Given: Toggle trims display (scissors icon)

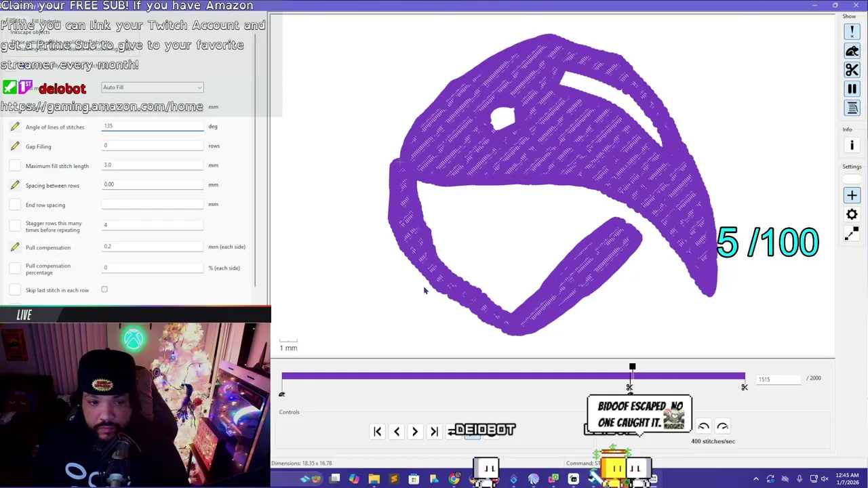Looking at the screenshot, I should pos(852,70).
